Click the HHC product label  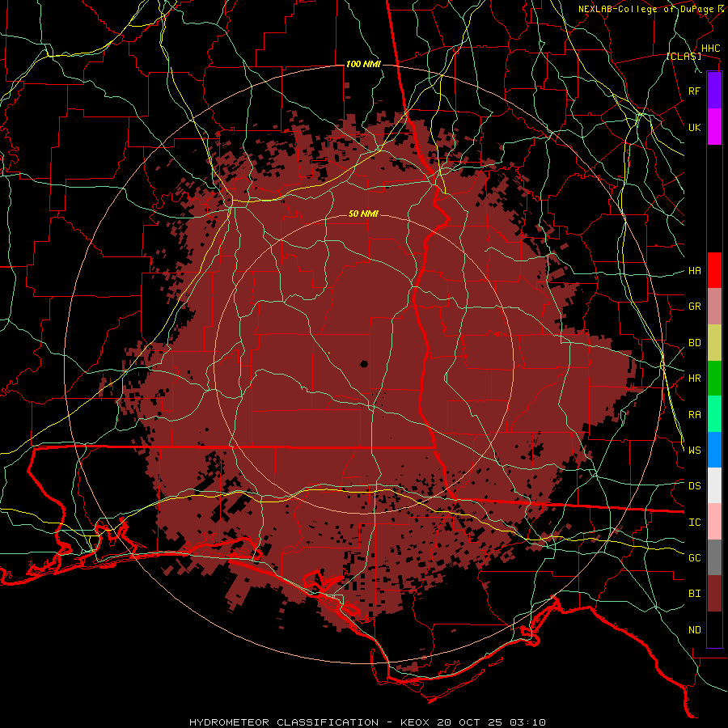tap(710, 49)
